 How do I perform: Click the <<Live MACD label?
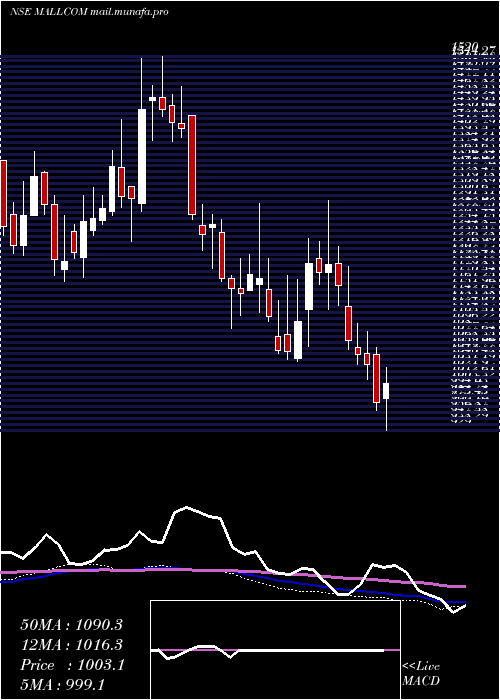click(421, 674)
